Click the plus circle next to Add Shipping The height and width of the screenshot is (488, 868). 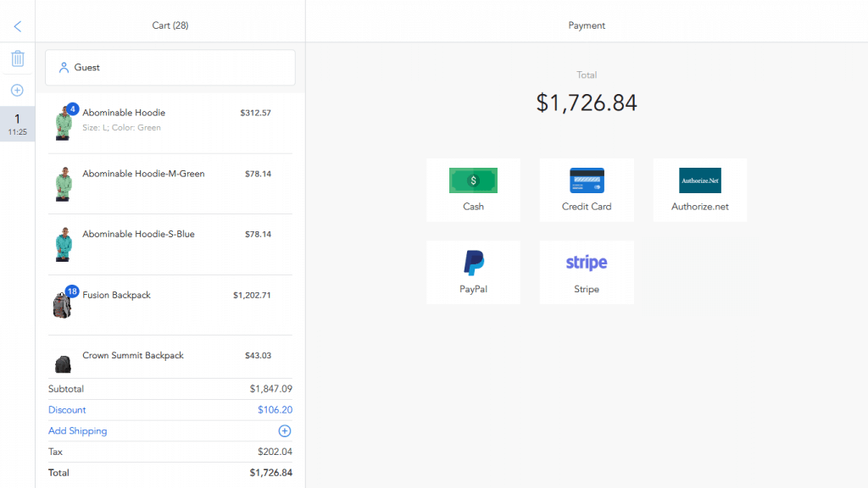tap(285, 430)
